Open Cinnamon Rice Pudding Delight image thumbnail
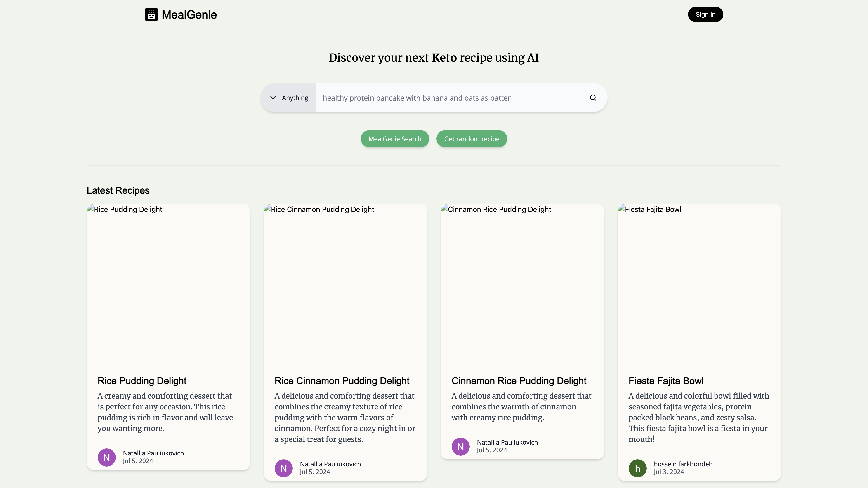 (522, 286)
